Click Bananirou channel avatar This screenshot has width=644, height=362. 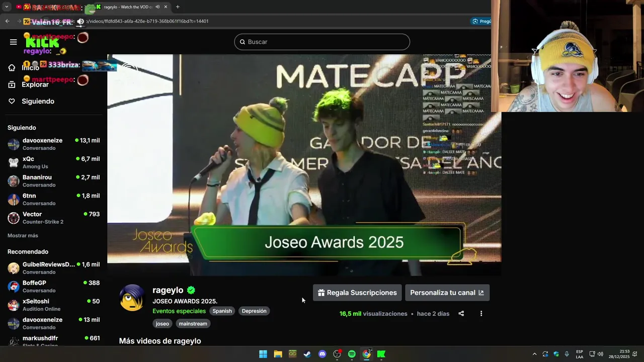(14, 181)
